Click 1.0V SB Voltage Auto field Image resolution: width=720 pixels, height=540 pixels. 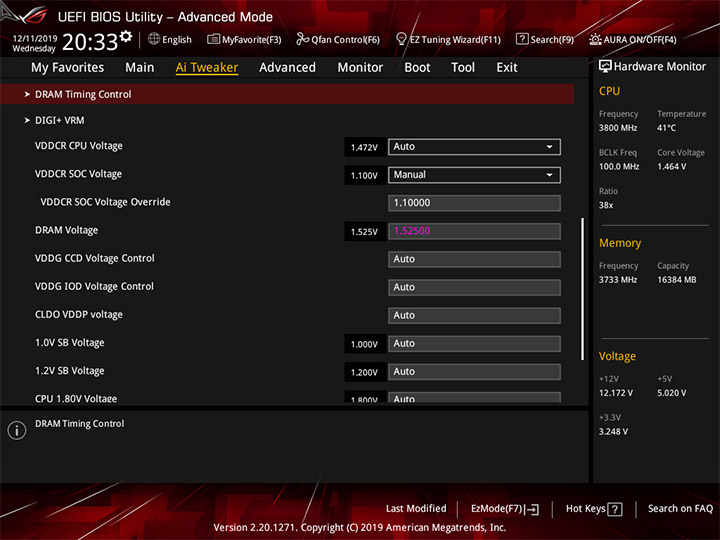pos(474,343)
